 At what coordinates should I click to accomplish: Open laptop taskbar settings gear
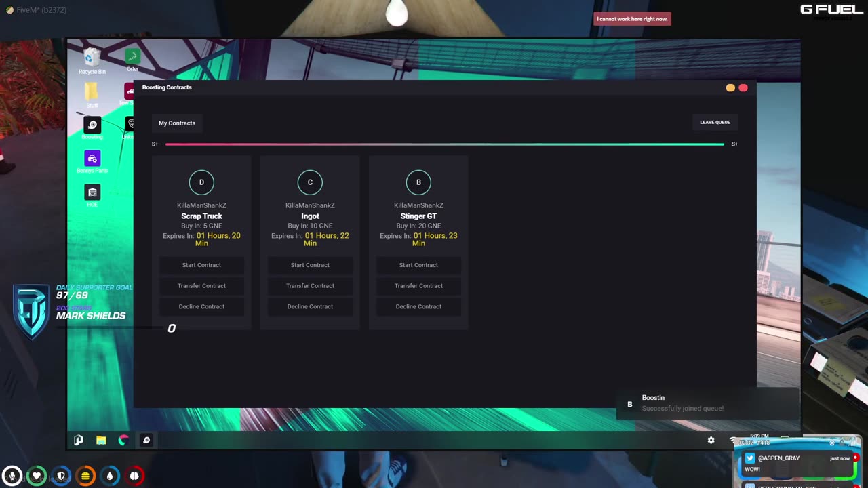tap(711, 440)
